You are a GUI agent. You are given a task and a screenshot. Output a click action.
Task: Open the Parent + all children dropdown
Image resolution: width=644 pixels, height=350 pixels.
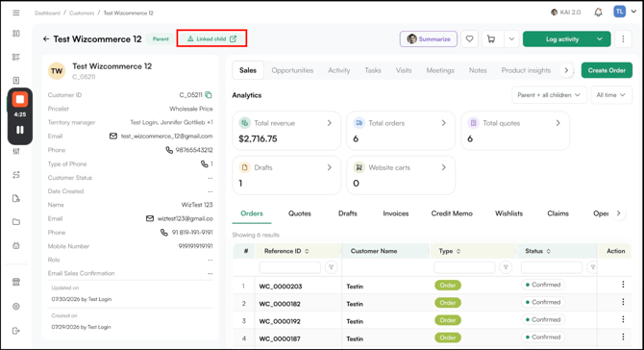click(x=549, y=95)
